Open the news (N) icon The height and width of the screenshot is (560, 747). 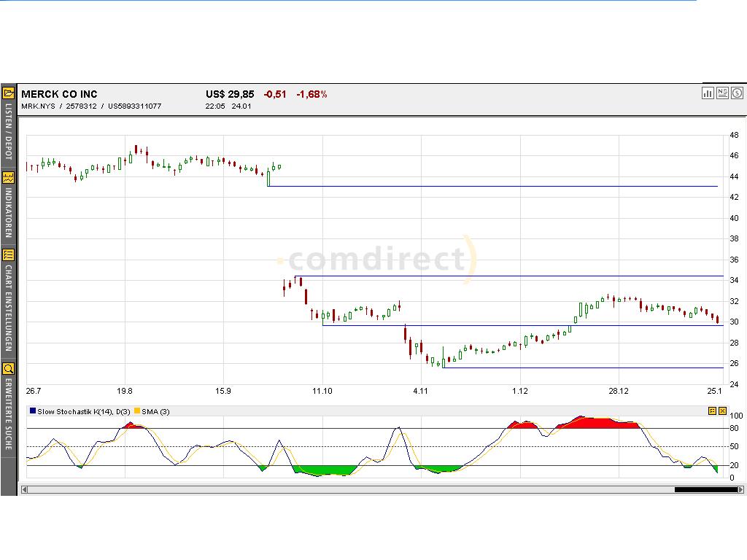coord(722,93)
